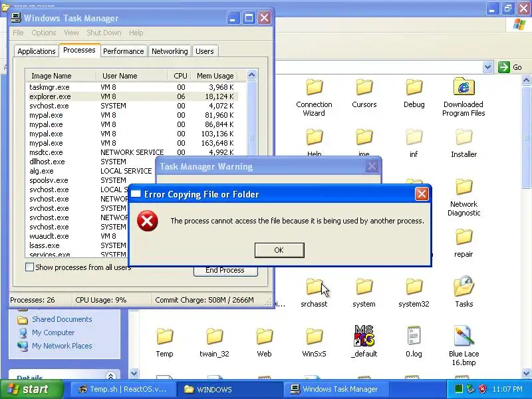Viewport: 532px width, 399px height.
Task: Open the View menu in Task Manager
Action: pos(71,33)
